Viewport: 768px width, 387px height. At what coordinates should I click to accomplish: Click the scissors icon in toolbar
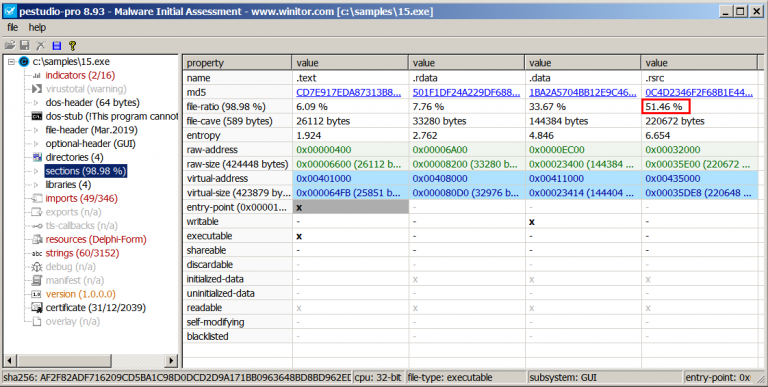tap(41, 46)
